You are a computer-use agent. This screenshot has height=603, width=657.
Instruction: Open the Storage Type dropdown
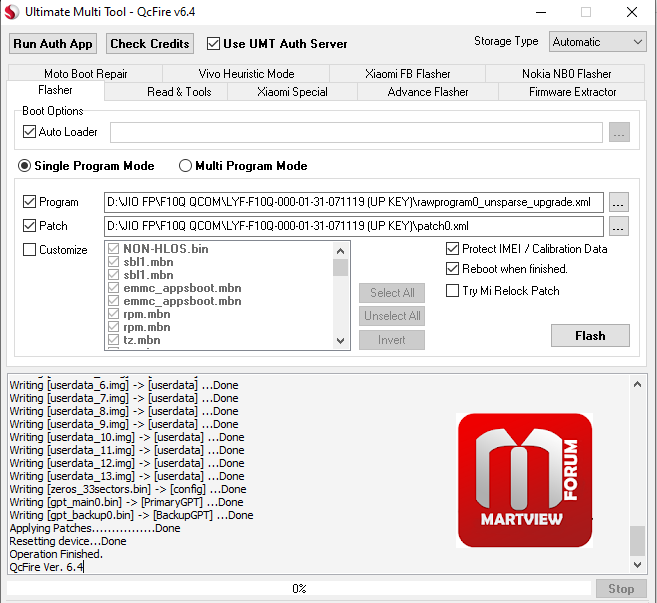[598, 42]
